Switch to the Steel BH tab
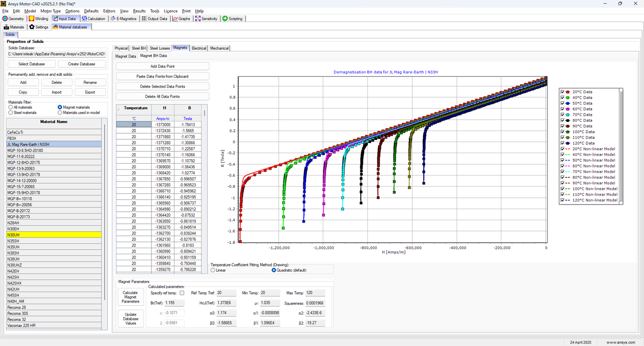 [x=139, y=48]
